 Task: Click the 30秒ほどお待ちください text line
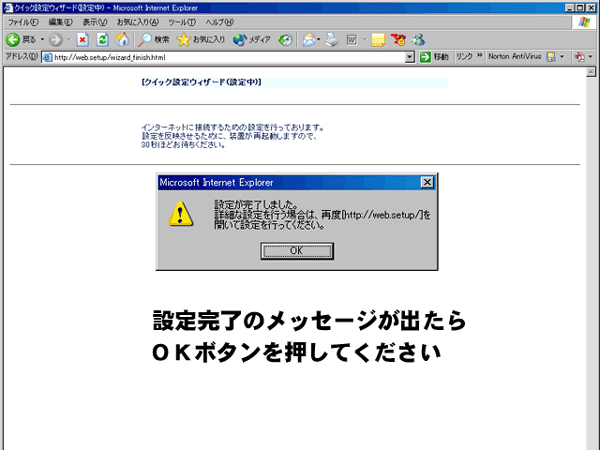(183, 145)
